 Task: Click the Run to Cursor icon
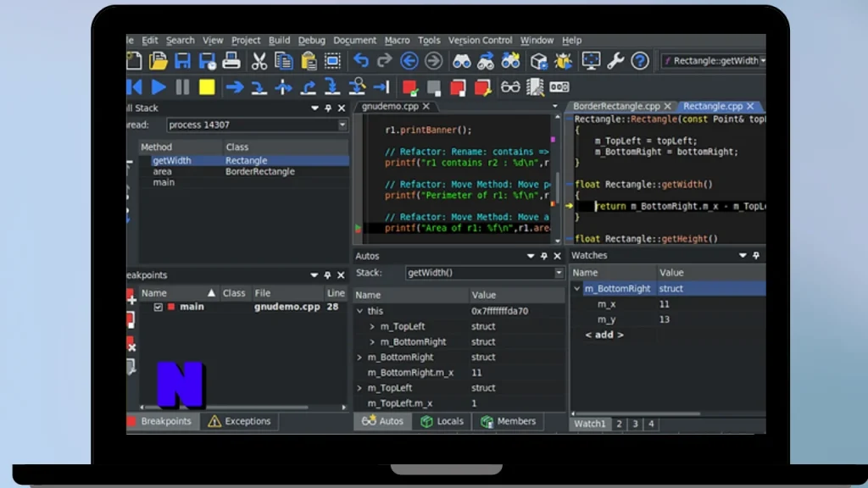click(x=381, y=87)
